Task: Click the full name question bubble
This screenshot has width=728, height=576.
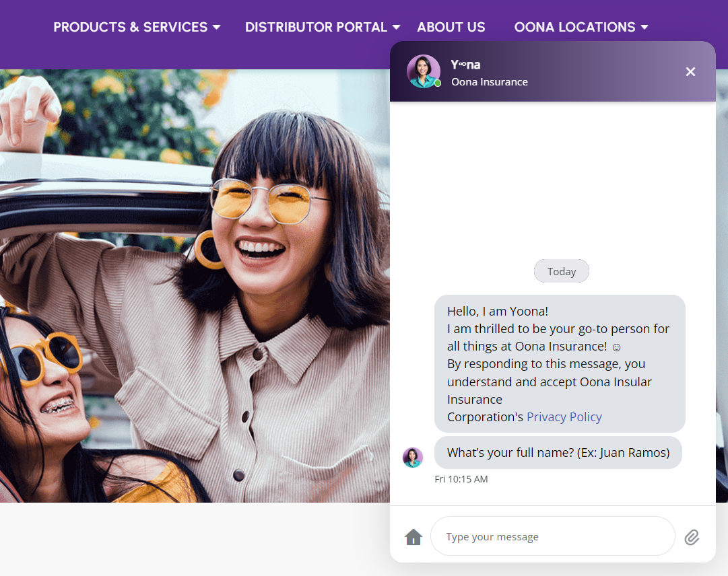Action: click(x=558, y=452)
